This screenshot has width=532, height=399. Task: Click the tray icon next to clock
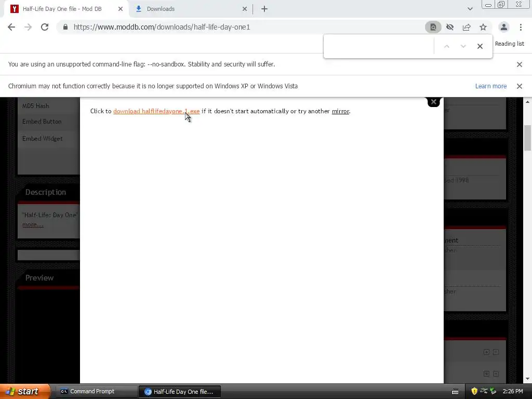(x=493, y=391)
